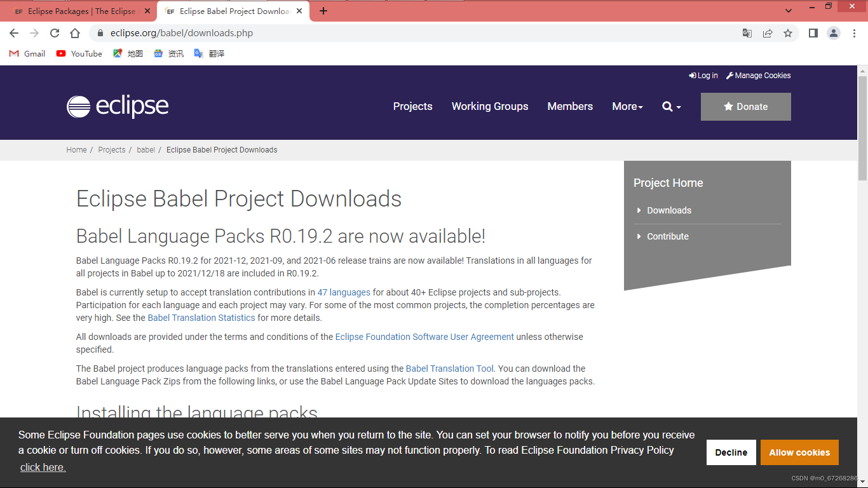The height and width of the screenshot is (488, 868).
Task: Open the 地图 maps bookmark
Action: click(x=128, y=53)
